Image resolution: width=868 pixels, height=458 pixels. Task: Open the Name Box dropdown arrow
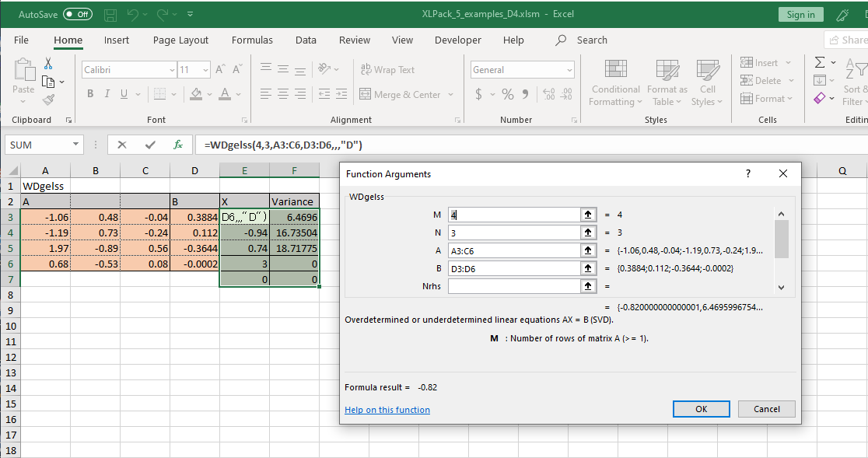(x=76, y=145)
